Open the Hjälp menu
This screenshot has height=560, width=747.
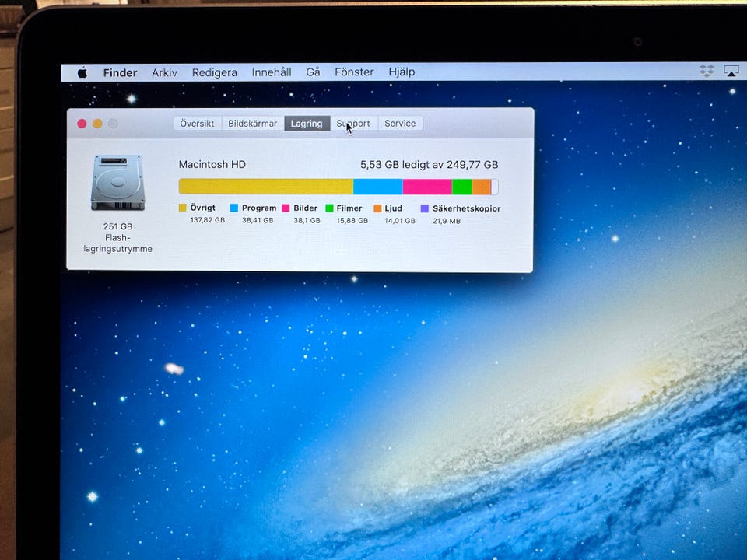click(x=402, y=72)
